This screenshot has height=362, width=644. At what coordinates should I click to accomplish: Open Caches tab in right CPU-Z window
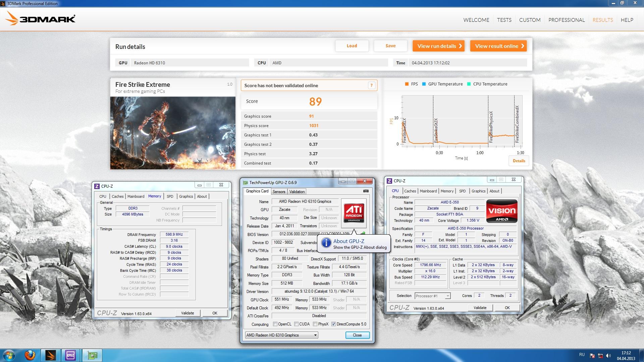410,191
